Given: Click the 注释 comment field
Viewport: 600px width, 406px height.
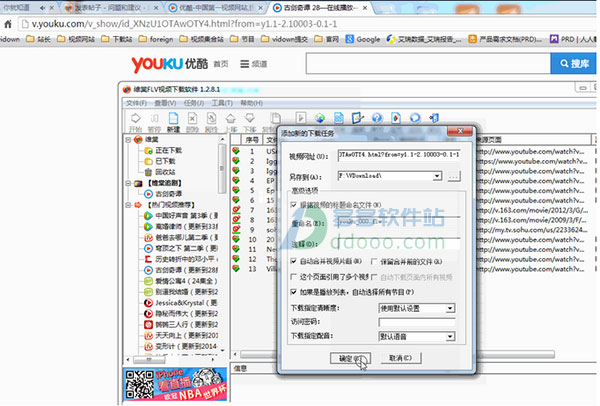Looking at the screenshot, I should (x=399, y=243).
